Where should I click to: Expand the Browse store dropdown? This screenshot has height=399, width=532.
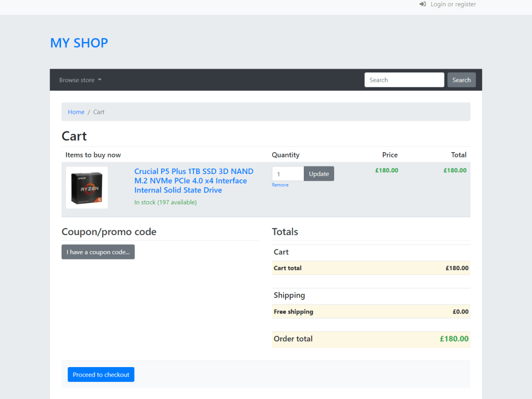coord(80,80)
